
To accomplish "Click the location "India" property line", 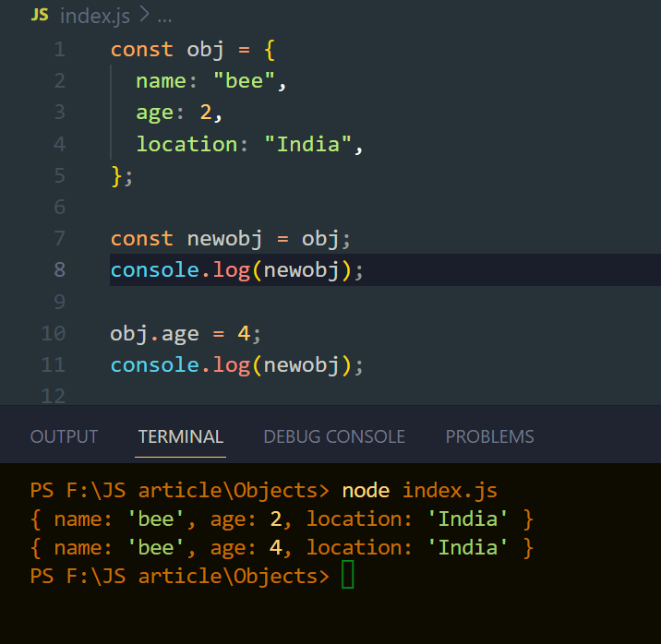I will pyautogui.click(x=249, y=145).
